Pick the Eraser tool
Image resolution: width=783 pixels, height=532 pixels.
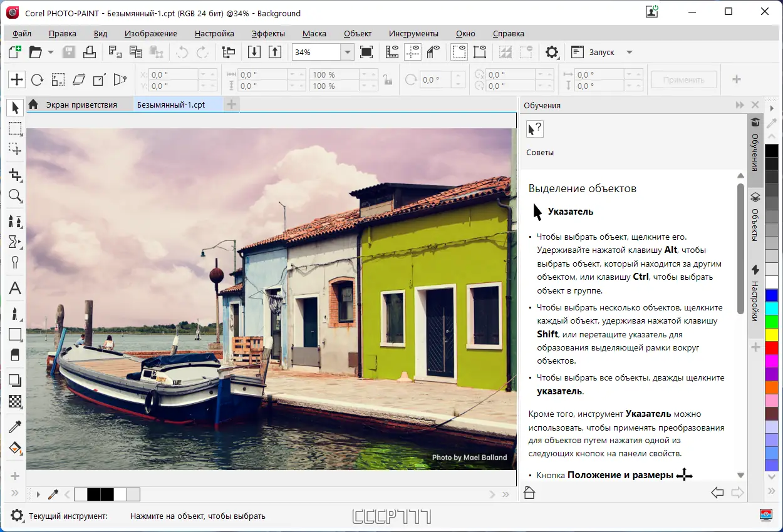15,356
